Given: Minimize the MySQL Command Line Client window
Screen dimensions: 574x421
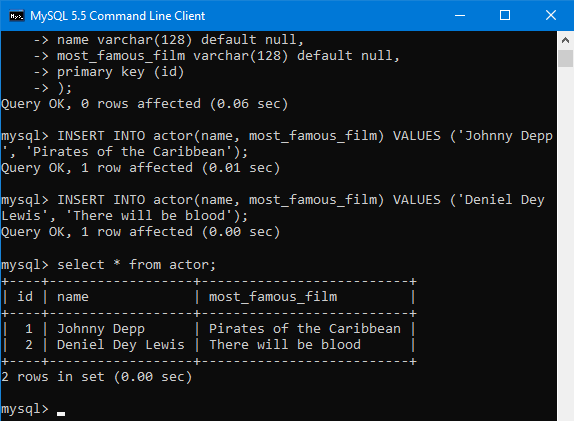Looking at the screenshot, I should point(460,15).
